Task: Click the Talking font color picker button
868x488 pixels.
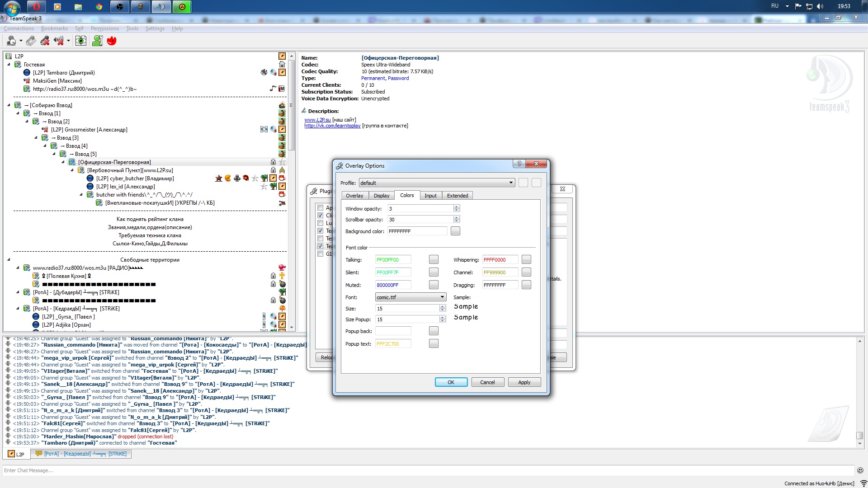Action: pyautogui.click(x=433, y=260)
